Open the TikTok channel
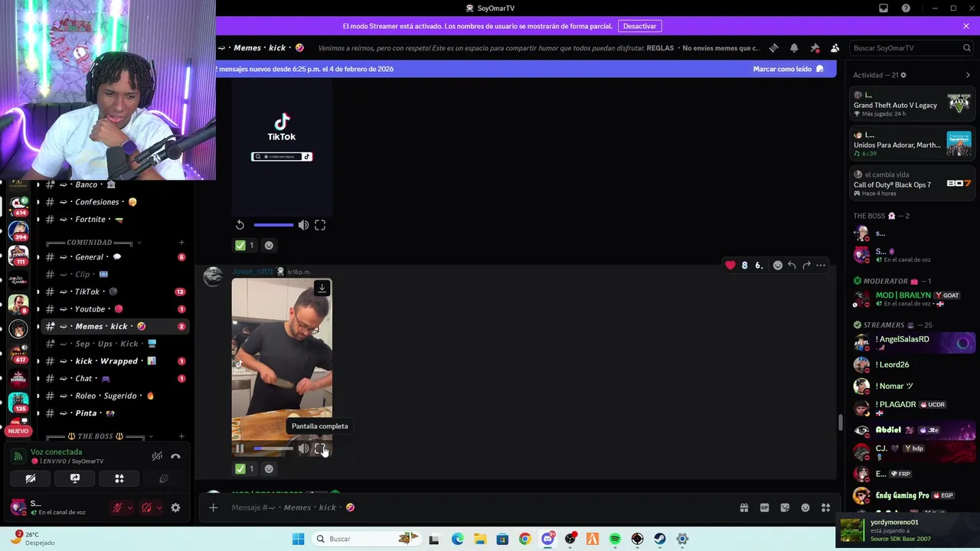 tap(115, 292)
